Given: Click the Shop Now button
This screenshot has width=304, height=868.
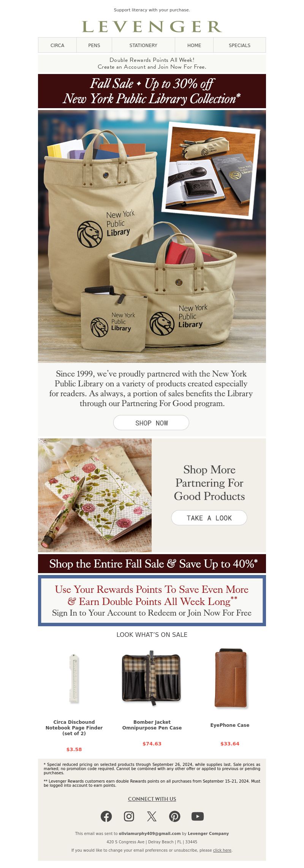Looking at the screenshot, I should point(151,423).
